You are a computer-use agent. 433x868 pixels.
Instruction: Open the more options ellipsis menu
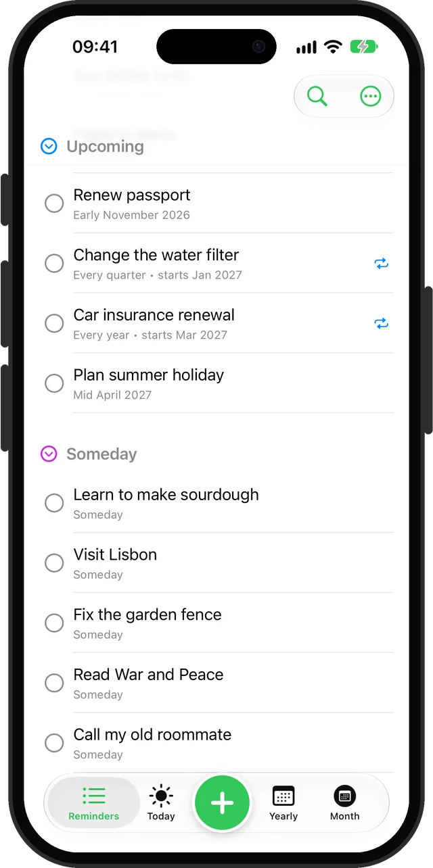point(371,96)
